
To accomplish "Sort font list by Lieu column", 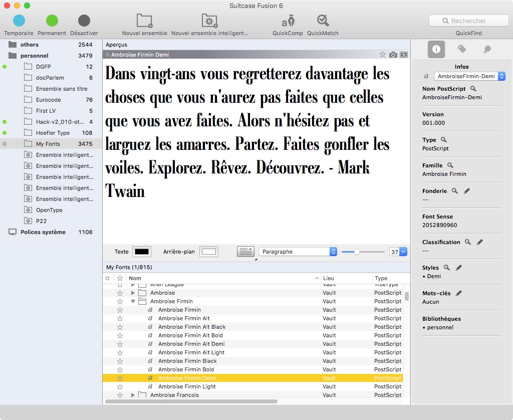I will [346, 278].
